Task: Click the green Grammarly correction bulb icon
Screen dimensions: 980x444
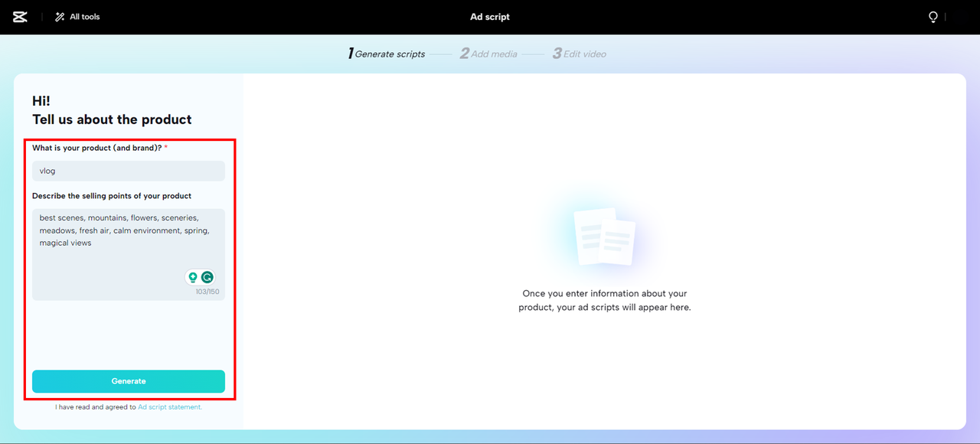Action: pyautogui.click(x=192, y=277)
